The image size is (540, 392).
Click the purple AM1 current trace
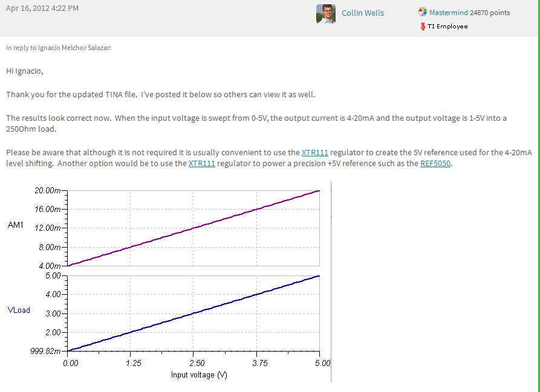coord(194,228)
